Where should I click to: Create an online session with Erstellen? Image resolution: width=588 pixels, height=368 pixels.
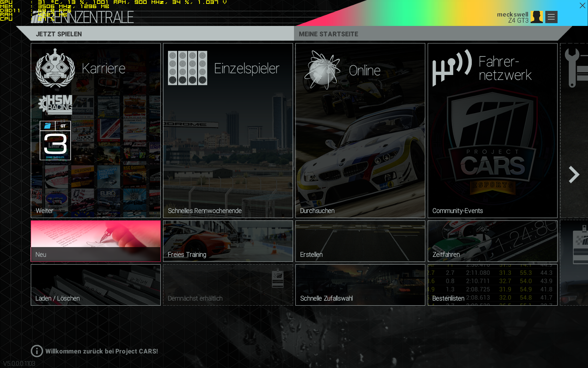tap(360, 241)
